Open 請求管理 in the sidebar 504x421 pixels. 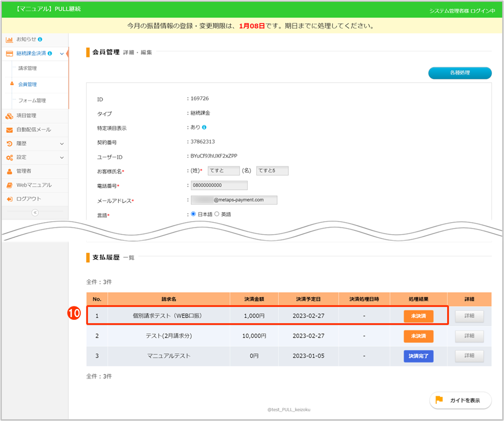[x=27, y=69]
